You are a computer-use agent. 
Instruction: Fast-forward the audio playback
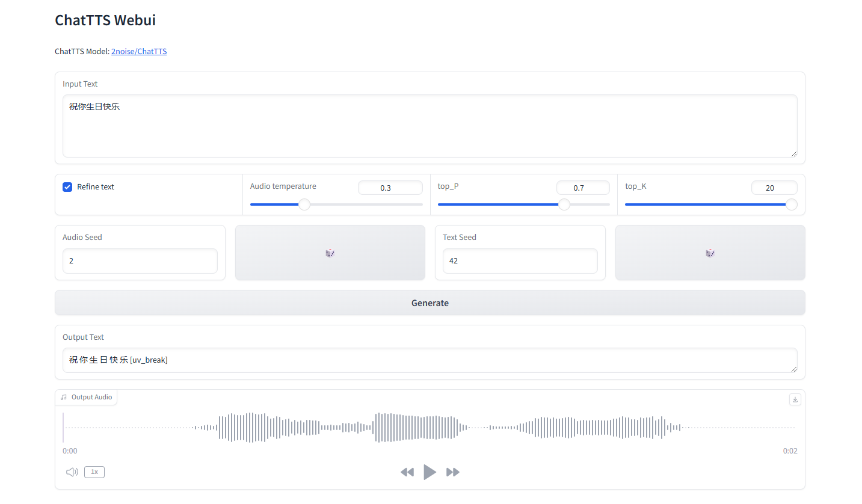point(453,472)
